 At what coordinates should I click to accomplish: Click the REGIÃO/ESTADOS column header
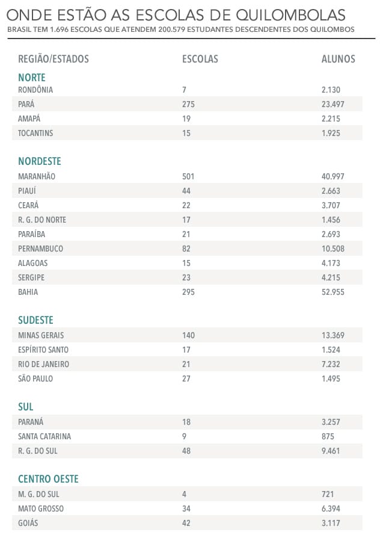click(x=54, y=59)
